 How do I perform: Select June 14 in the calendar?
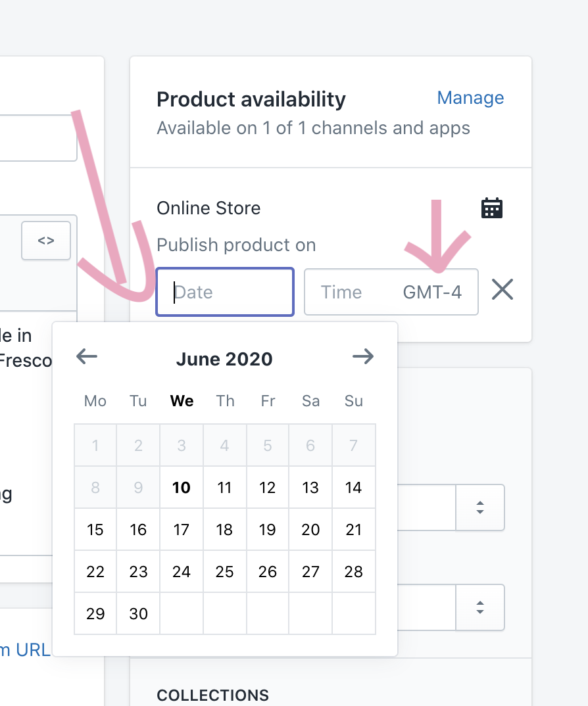tap(354, 487)
